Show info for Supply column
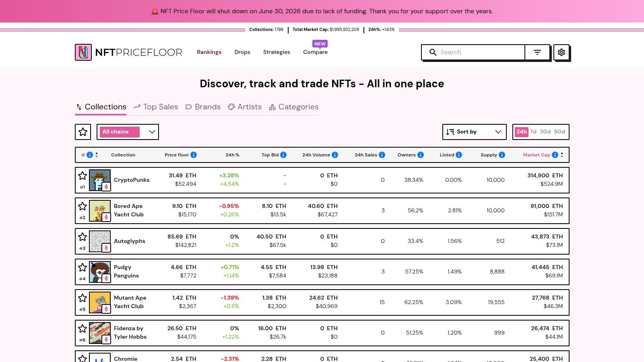644x362 pixels. tap(502, 155)
